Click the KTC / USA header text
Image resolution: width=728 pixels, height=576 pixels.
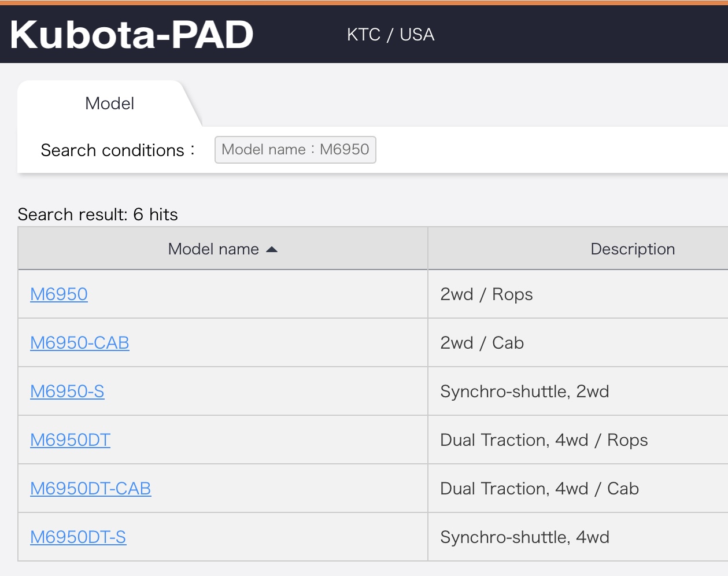pos(390,35)
